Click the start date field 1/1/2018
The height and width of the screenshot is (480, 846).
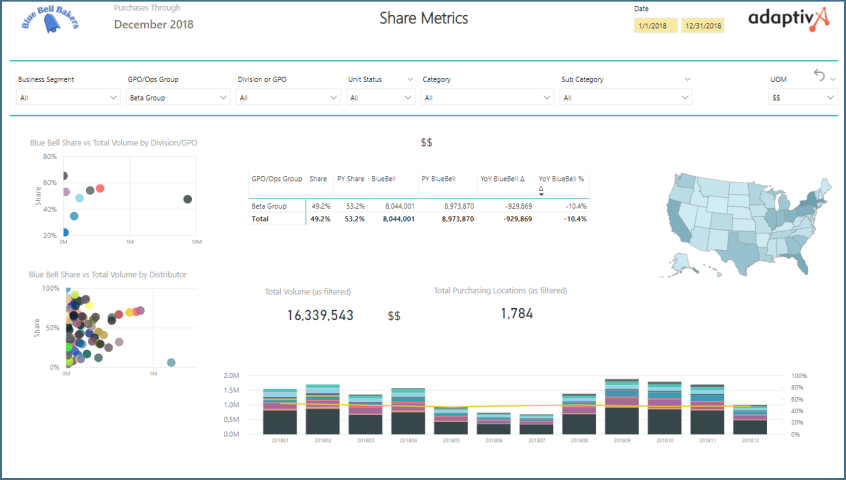(x=654, y=26)
